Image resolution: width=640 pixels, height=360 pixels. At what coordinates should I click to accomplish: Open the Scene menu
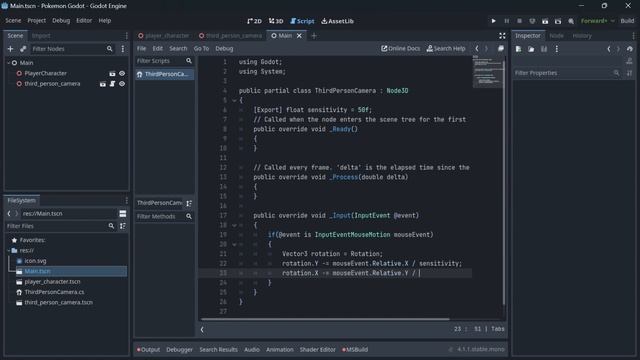click(x=13, y=20)
